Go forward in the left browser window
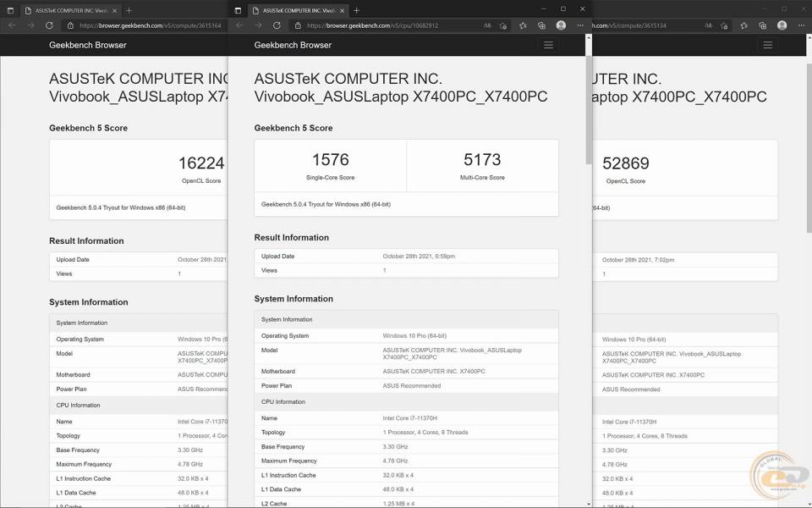This screenshot has height=508, width=812. (30, 25)
